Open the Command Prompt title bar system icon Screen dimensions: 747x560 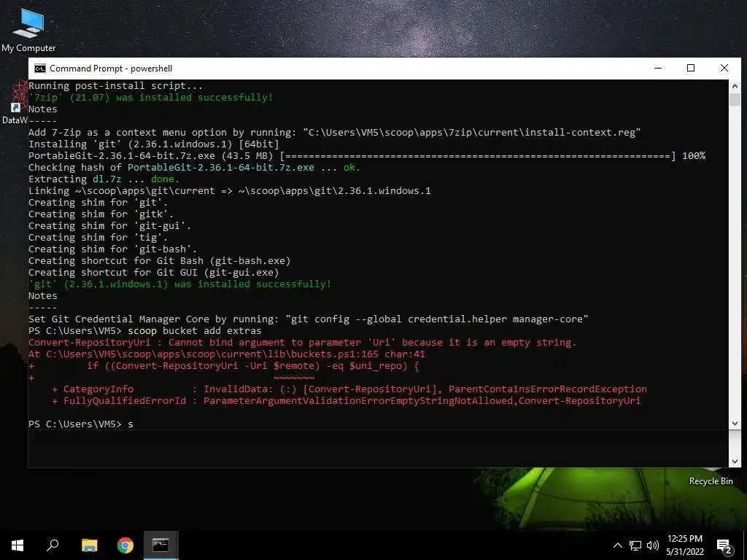[x=40, y=69]
